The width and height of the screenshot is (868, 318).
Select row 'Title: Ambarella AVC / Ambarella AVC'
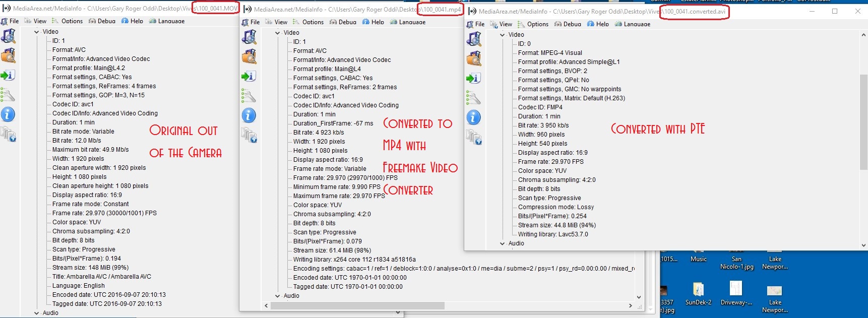[x=102, y=277]
